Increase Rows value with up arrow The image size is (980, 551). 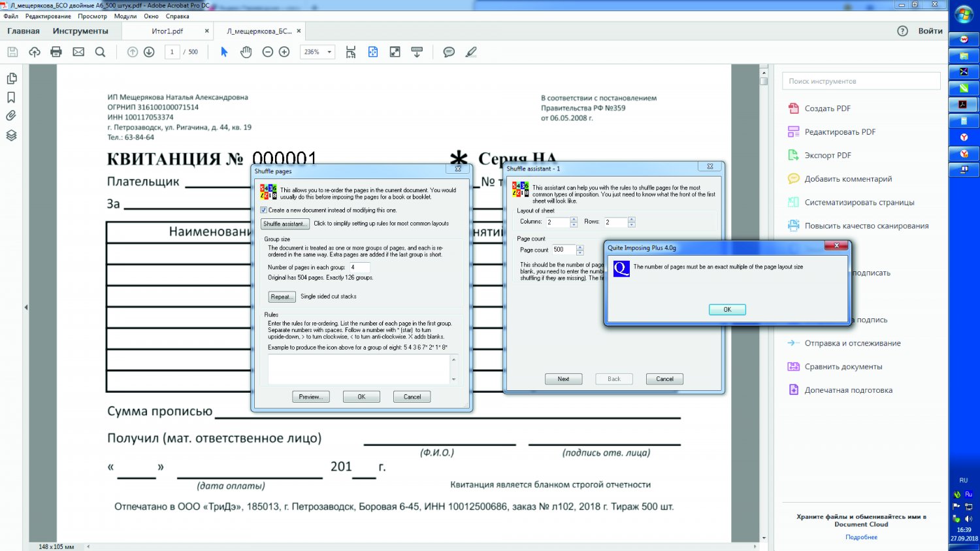click(x=631, y=220)
